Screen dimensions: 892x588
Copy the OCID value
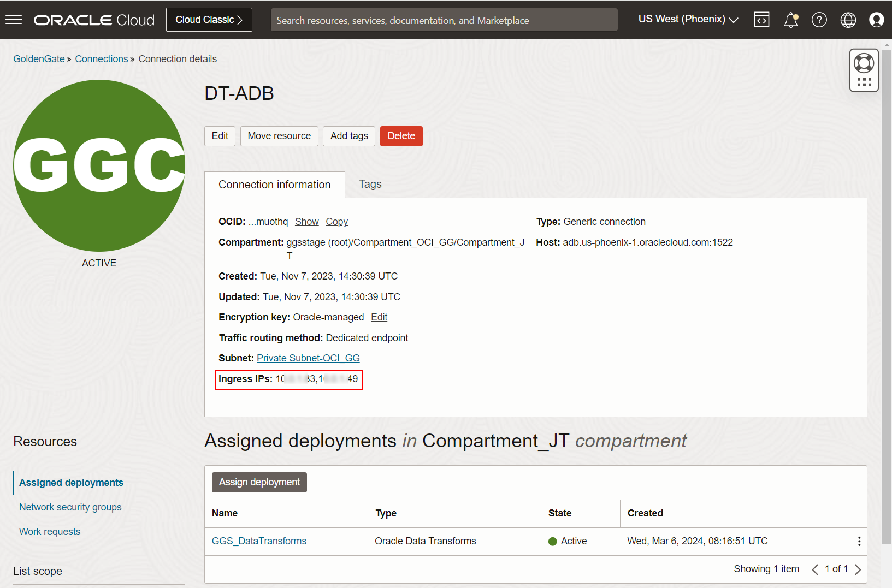[337, 222]
